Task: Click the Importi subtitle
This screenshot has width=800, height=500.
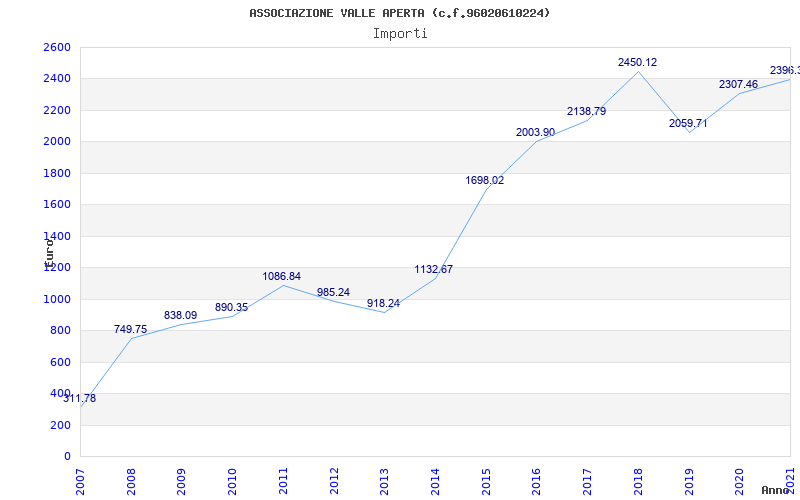Action: 400,34
